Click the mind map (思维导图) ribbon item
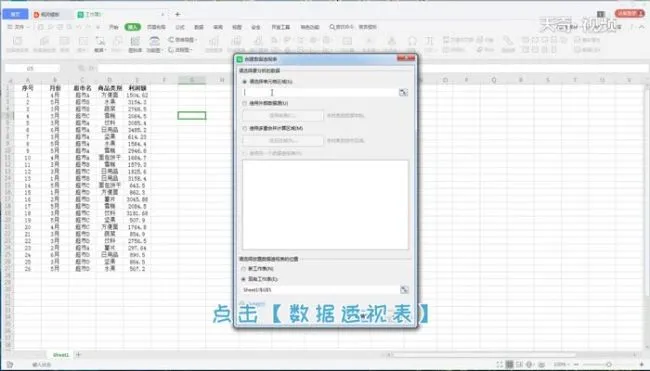650x371 pixels. pyautogui.click(x=182, y=40)
